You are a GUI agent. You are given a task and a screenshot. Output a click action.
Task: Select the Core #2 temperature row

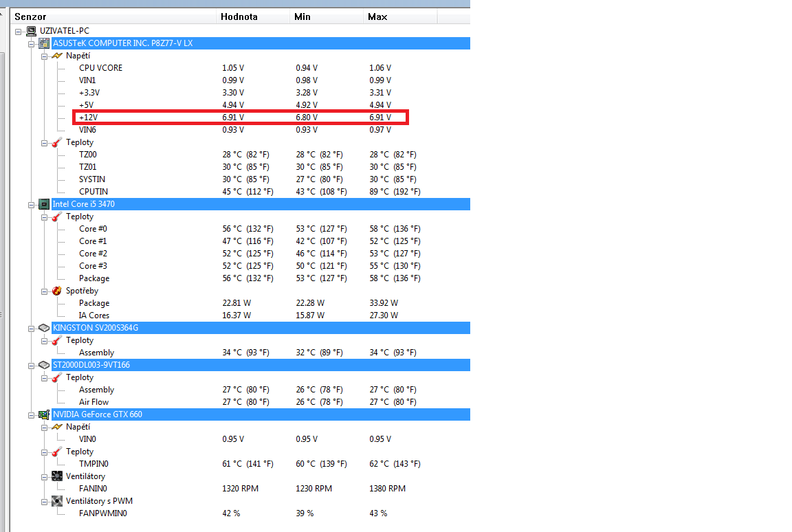click(250, 254)
